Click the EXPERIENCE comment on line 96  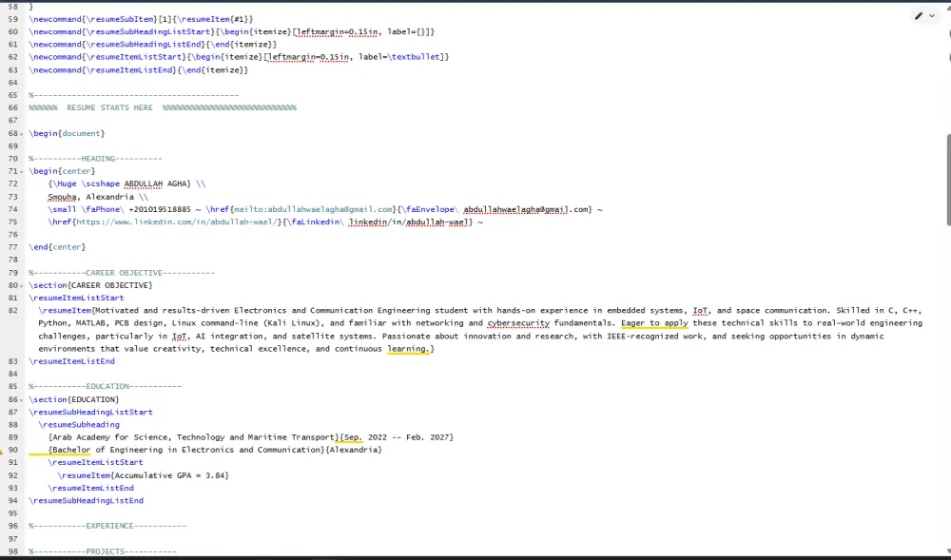click(x=107, y=526)
